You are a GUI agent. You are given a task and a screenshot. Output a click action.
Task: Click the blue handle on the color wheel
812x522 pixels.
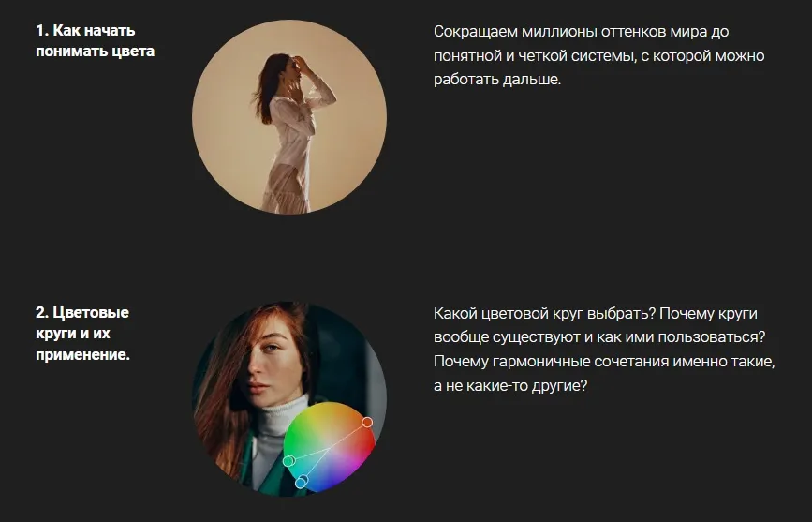coord(301,482)
